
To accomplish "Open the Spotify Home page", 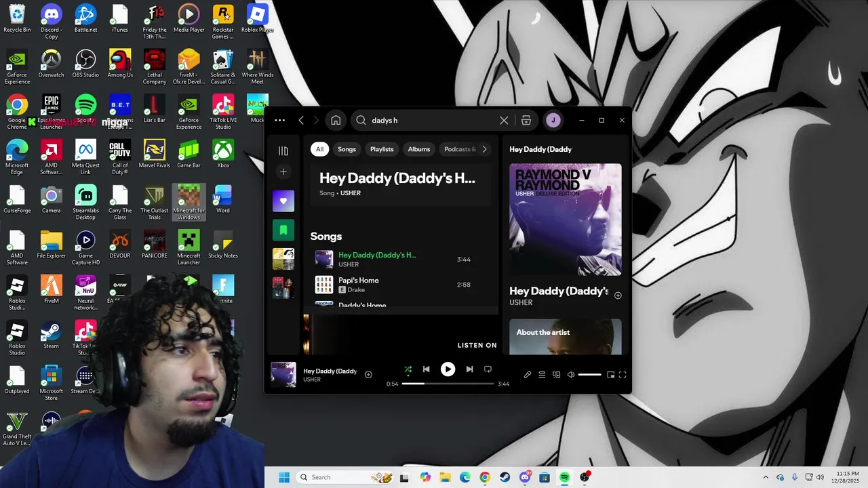I will point(336,120).
